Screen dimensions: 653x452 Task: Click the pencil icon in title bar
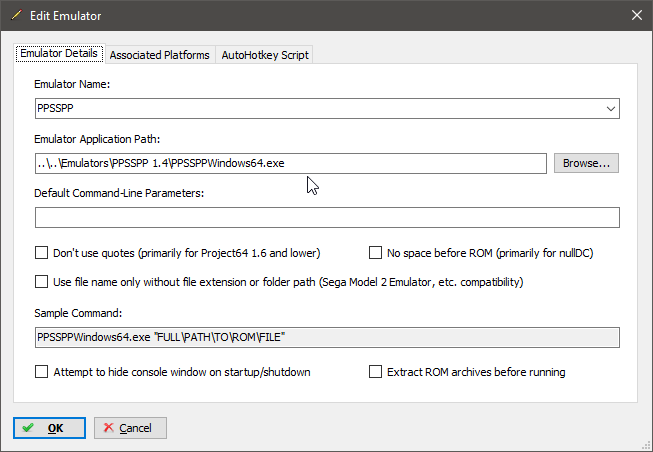[x=16, y=15]
